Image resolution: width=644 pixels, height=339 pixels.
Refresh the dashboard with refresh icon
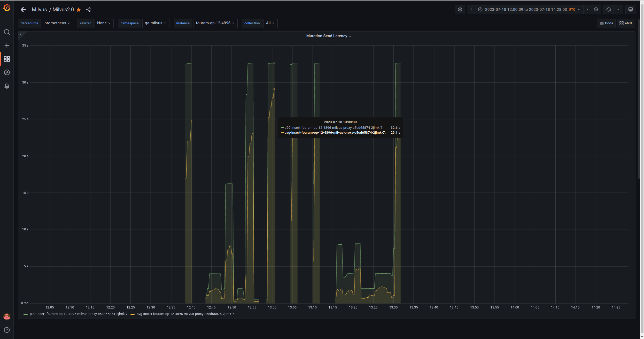(609, 10)
